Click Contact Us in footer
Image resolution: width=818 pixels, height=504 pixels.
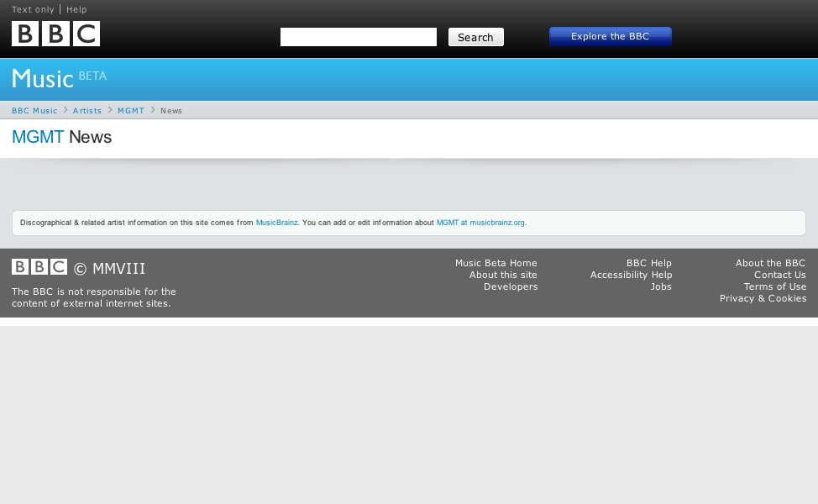(779, 275)
